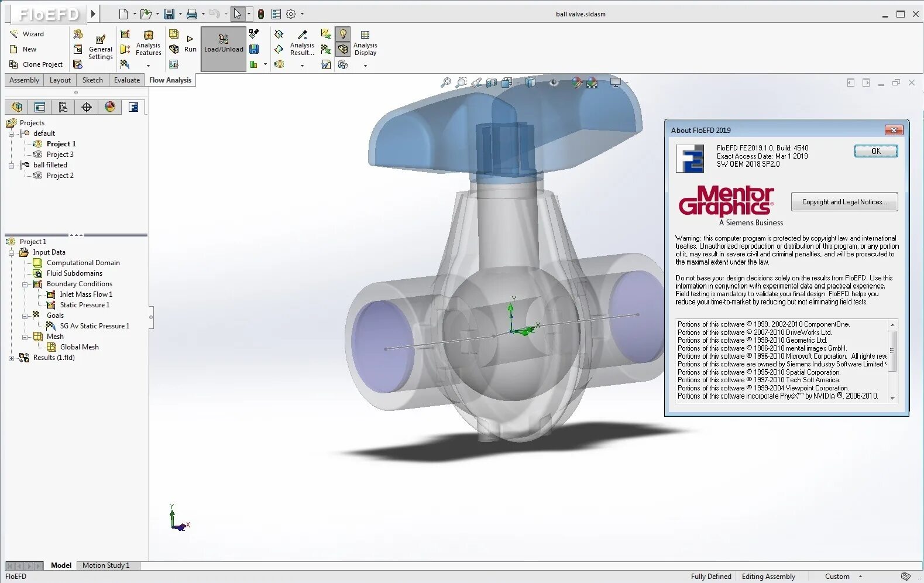Select the Model tab at bottom
Screen dimensions: 924x583
pyautogui.click(x=61, y=565)
